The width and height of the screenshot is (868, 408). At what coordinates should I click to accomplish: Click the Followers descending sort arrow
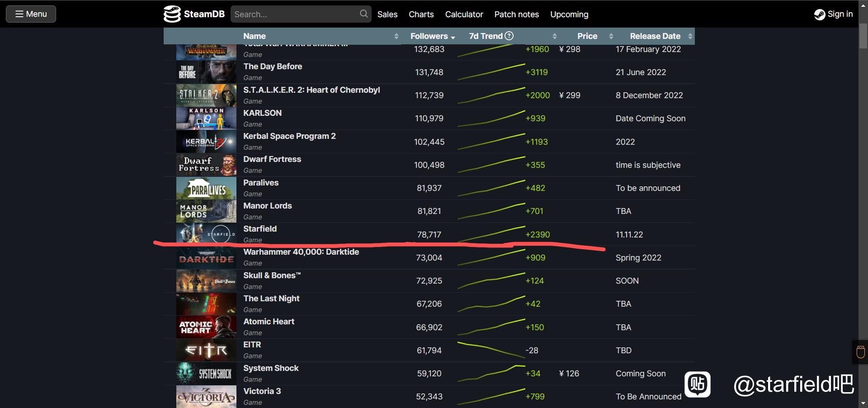[x=453, y=38]
